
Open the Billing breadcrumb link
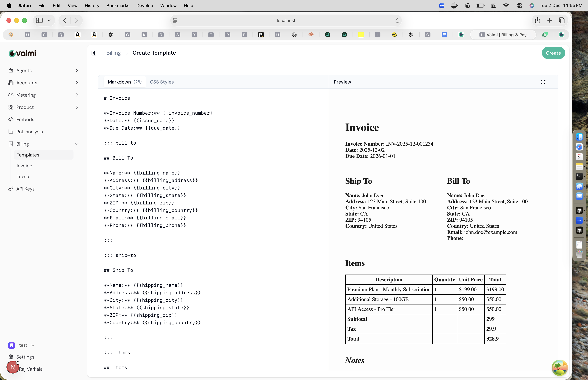pyautogui.click(x=113, y=53)
